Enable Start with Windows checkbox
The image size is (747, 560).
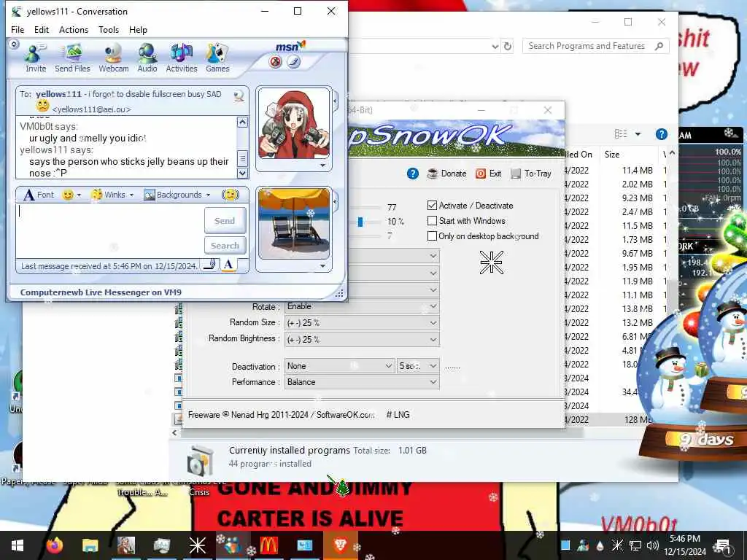[x=432, y=220]
